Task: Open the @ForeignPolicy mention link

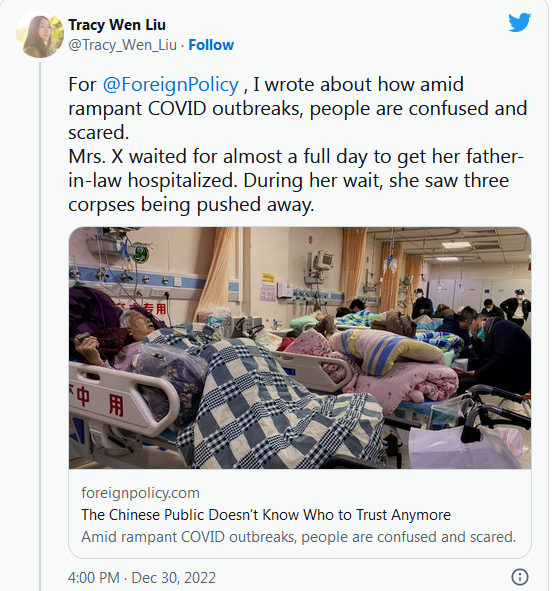Action: [x=171, y=84]
